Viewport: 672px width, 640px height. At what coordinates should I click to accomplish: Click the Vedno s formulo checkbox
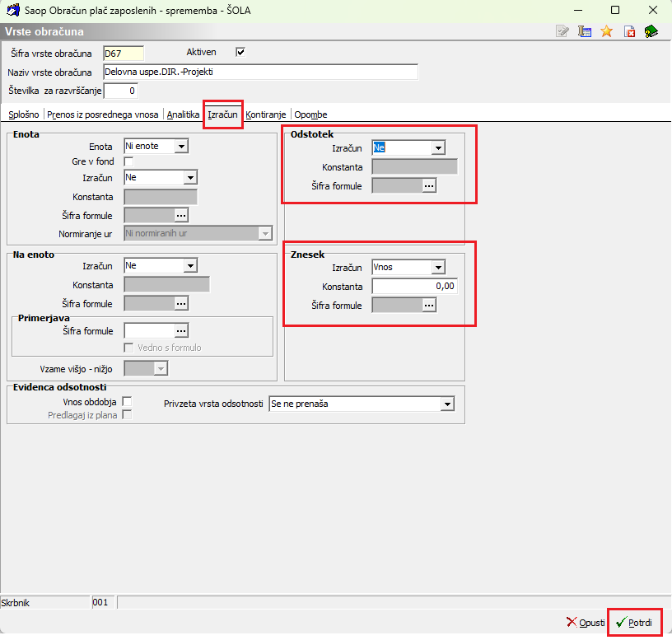pyautogui.click(x=128, y=348)
